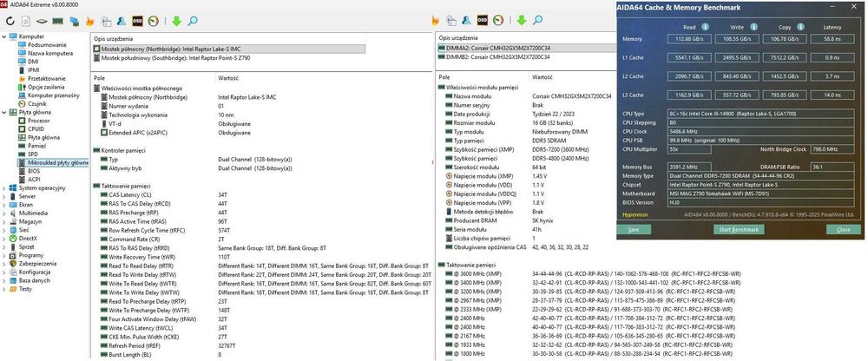Screen dimensions: 868x361
Task: Expand the Programy node arrow
Action: [x=4, y=255]
